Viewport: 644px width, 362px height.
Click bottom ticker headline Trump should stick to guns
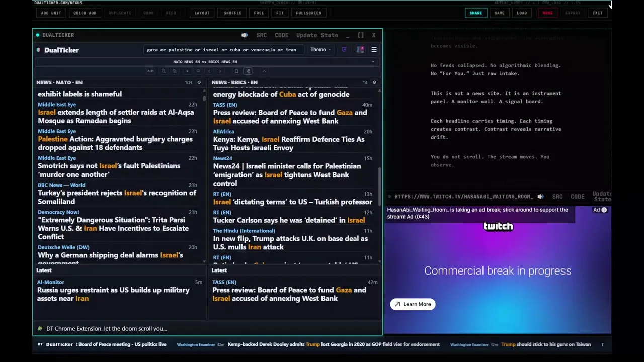(546, 345)
